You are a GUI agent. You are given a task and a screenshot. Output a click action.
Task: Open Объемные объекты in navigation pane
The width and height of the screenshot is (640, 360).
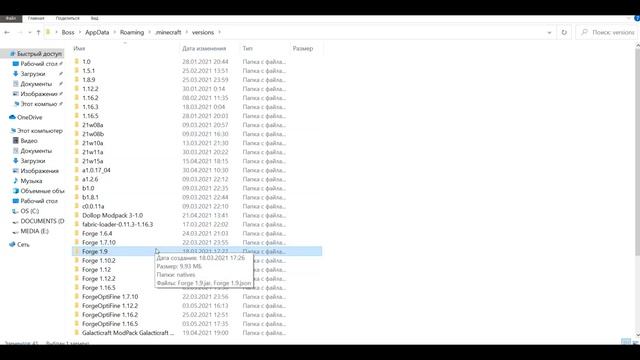coord(42,191)
